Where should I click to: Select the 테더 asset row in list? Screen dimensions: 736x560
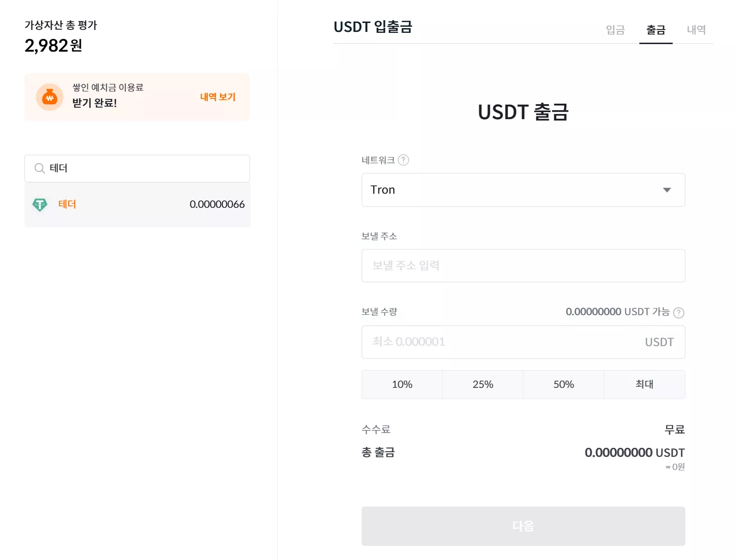(x=137, y=204)
